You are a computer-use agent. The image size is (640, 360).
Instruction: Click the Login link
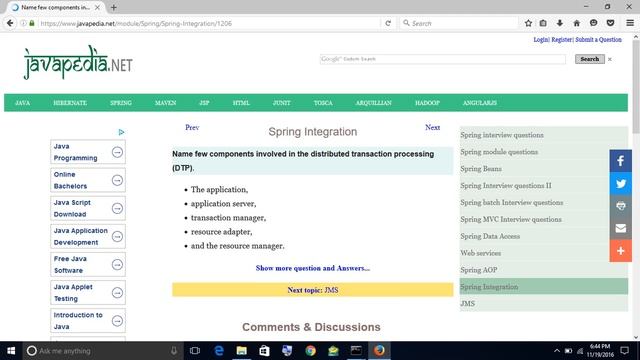coord(541,40)
